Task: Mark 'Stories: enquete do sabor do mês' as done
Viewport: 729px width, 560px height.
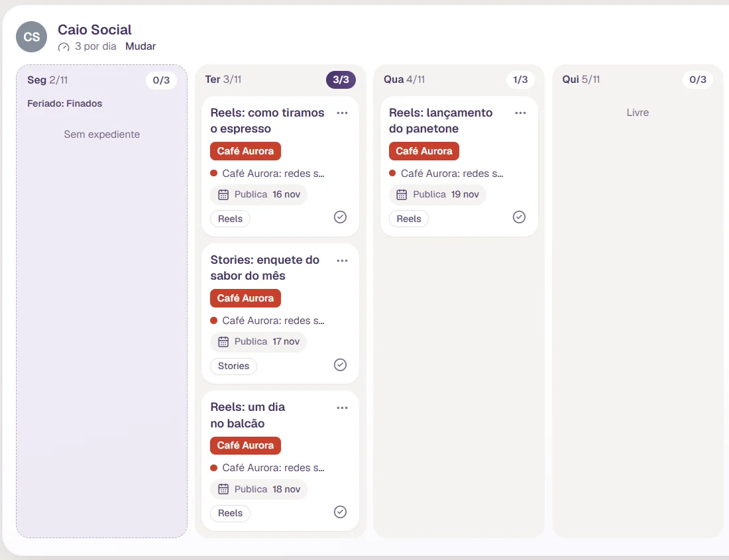Action: [341, 364]
